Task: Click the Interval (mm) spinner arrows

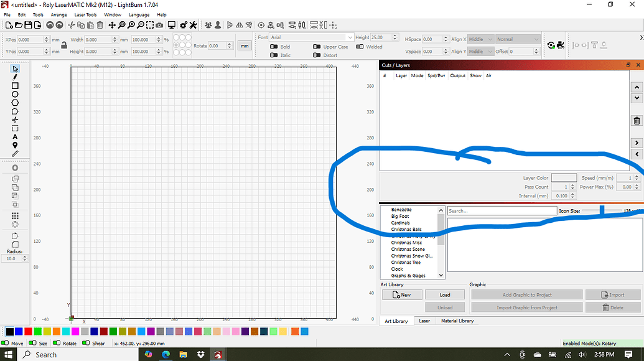Action: point(572,196)
